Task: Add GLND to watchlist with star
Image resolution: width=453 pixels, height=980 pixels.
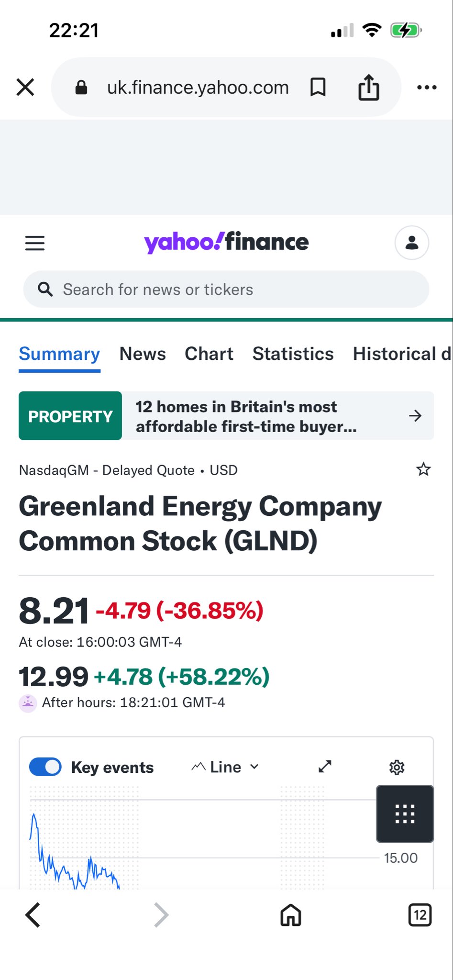Action: [423, 469]
